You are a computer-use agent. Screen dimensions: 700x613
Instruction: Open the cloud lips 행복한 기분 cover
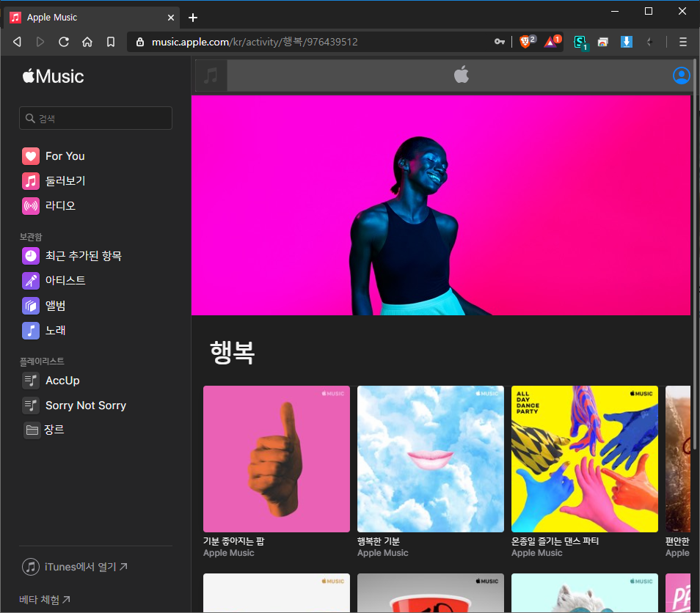click(x=431, y=459)
